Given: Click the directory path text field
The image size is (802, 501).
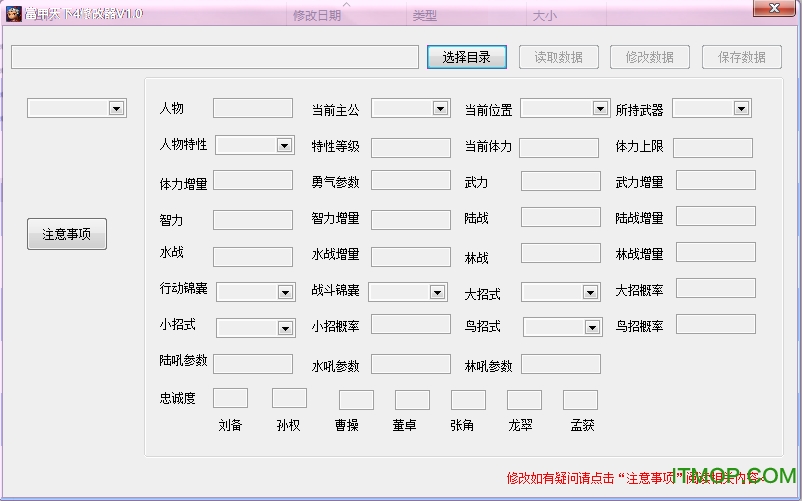Looking at the screenshot, I should [214, 57].
